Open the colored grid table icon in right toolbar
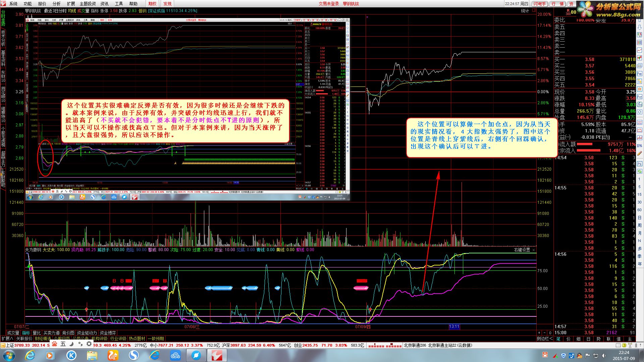Screen dimensions: 644x362 tap(640, 43)
